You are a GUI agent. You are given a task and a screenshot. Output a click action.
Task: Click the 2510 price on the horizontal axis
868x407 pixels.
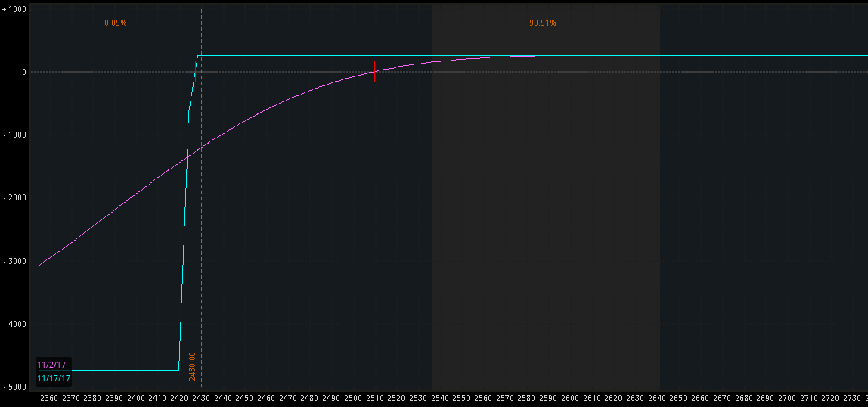[x=375, y=398]
